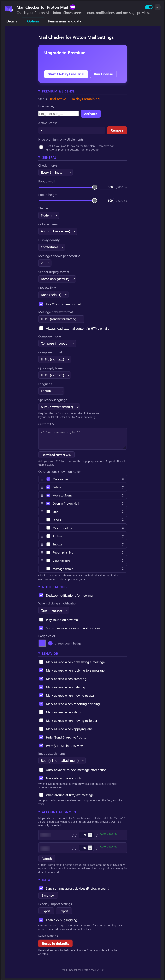
Task: Click reorder arrows on Snooze row
Action: (123, 544)
